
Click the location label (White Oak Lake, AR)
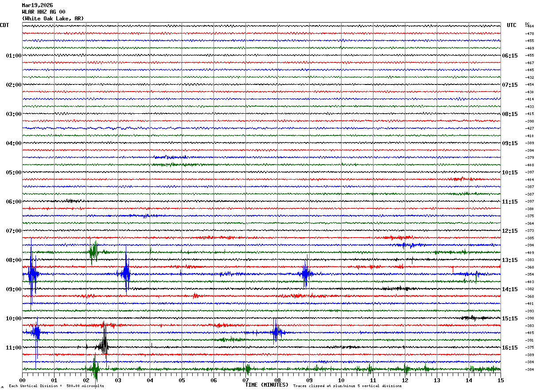[53, 19]
